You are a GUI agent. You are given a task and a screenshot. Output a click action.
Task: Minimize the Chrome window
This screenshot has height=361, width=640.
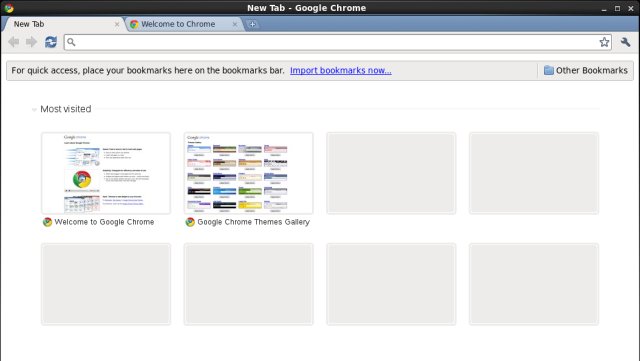tap(604, 8)
